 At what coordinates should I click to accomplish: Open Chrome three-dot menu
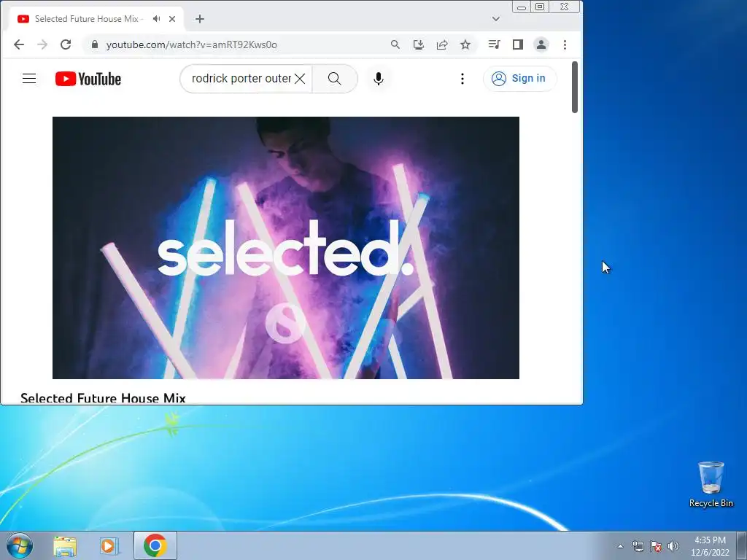coord(565,44)
